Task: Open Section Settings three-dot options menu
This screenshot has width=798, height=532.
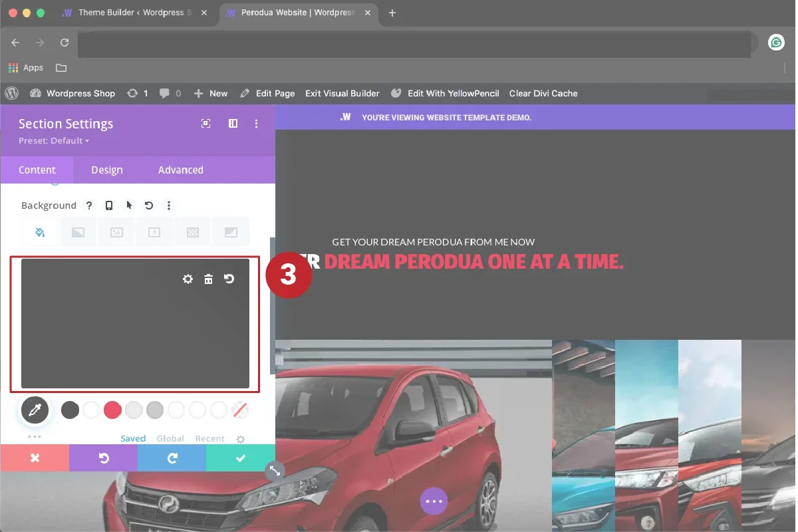Action: coord(257,124)
